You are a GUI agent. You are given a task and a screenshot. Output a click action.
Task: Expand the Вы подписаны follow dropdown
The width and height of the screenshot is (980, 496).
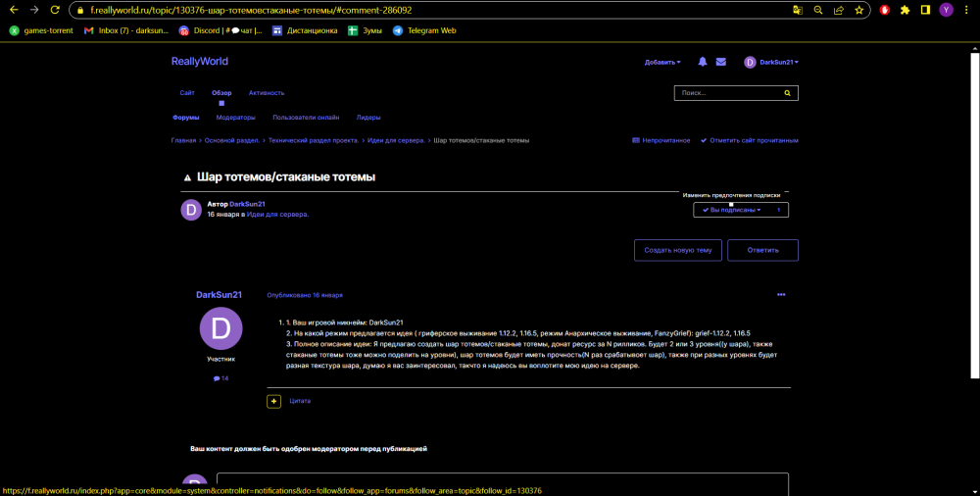[731, 210]
